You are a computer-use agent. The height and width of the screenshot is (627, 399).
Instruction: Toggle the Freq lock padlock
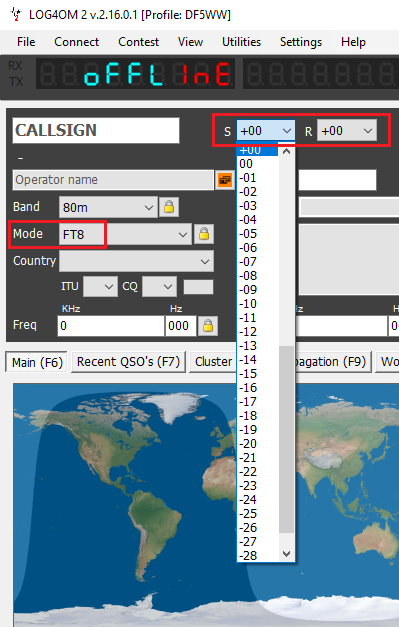[x=208, y=326]
